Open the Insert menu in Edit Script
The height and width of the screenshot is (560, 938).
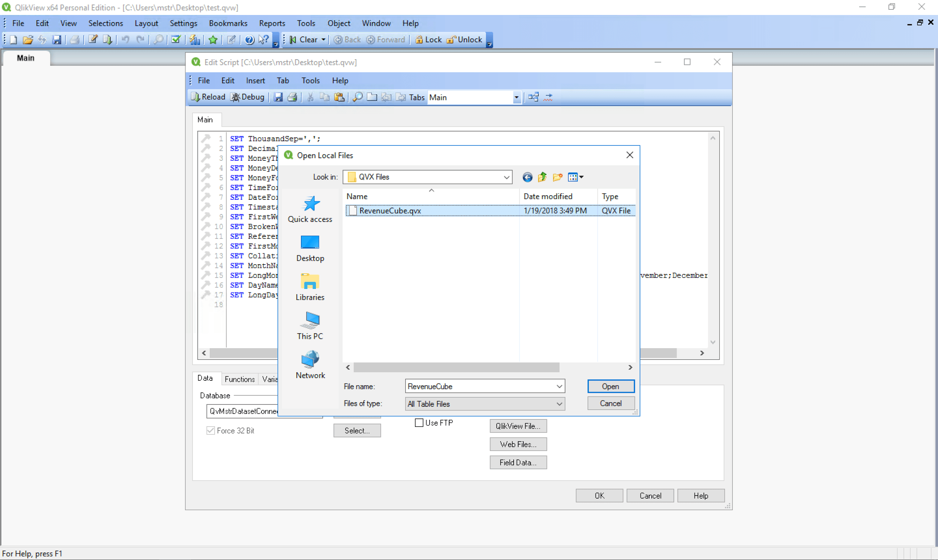(255, 80)
